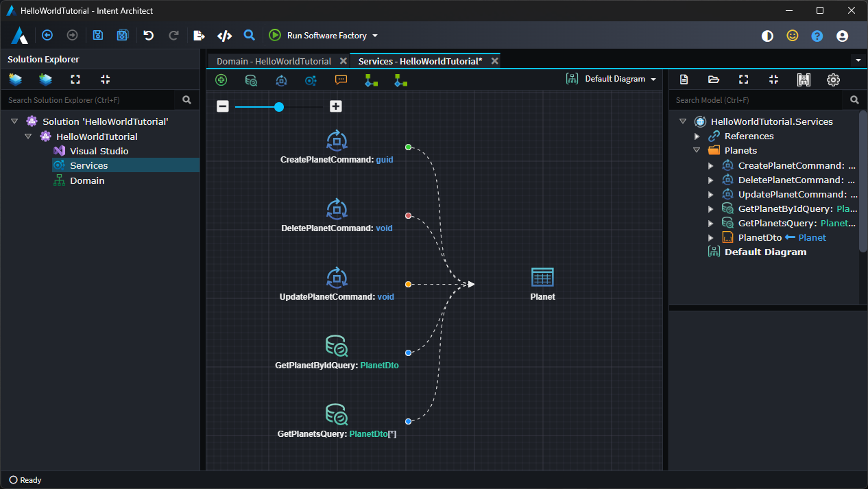Screen dimensions: 868x489
Task: Click the second stacked-layers icon in Solution Explorer
Action: coord(45,80)
